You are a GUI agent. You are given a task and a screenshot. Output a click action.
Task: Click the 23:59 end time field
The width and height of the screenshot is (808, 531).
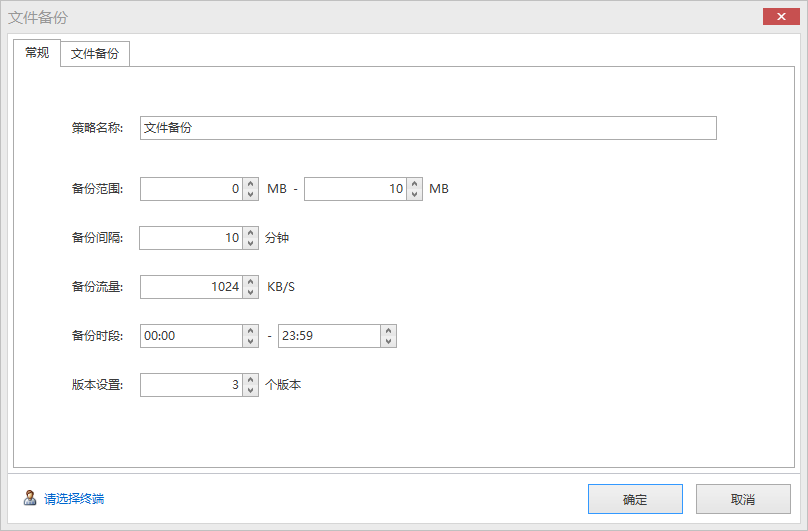(330, 336)
